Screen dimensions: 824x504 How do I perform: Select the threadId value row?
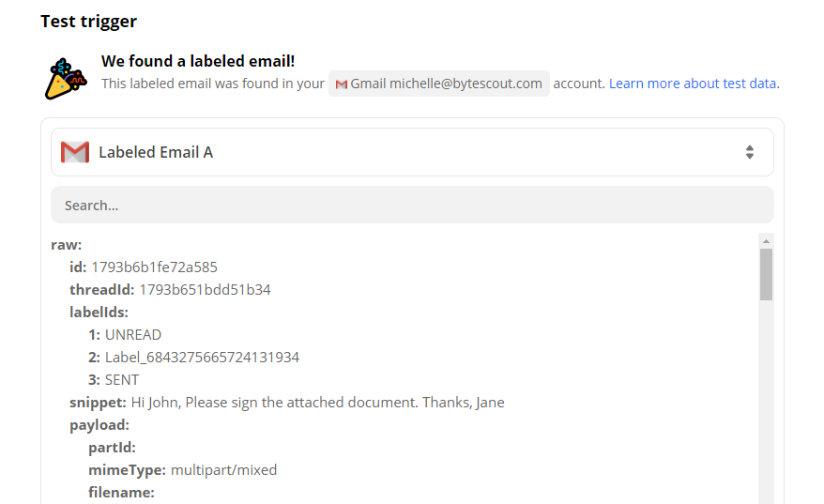(x=170, y=290)
